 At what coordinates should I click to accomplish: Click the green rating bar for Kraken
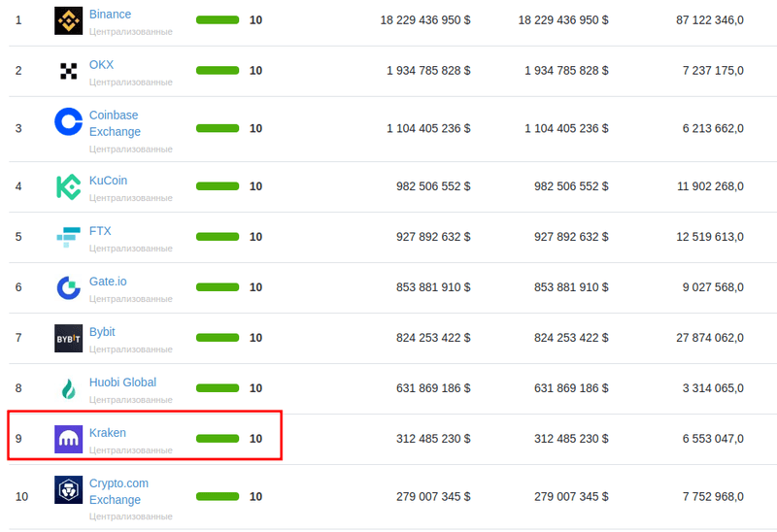pyautogui.click(x=218, y=439)
